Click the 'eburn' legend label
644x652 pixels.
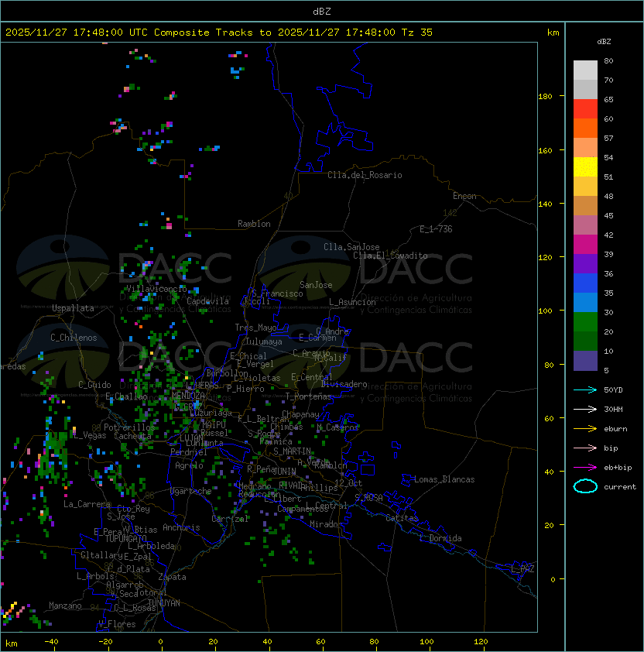point(615,429)
